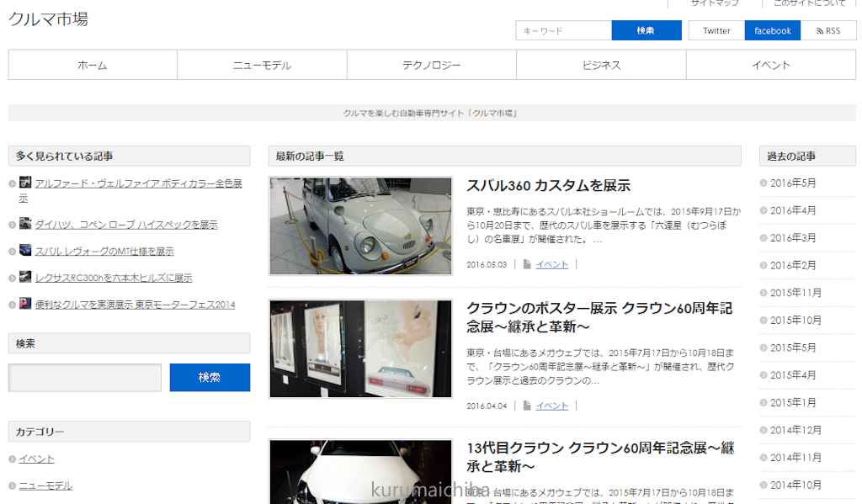The image size is (862, 504).
Task: Open 2015年5月 archive
Action: pos(793,347)
